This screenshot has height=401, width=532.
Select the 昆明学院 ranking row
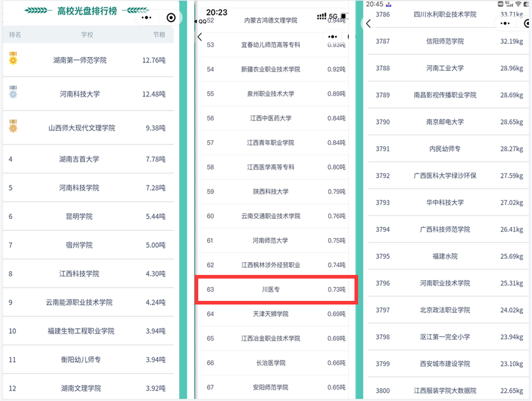coord(80,216)
